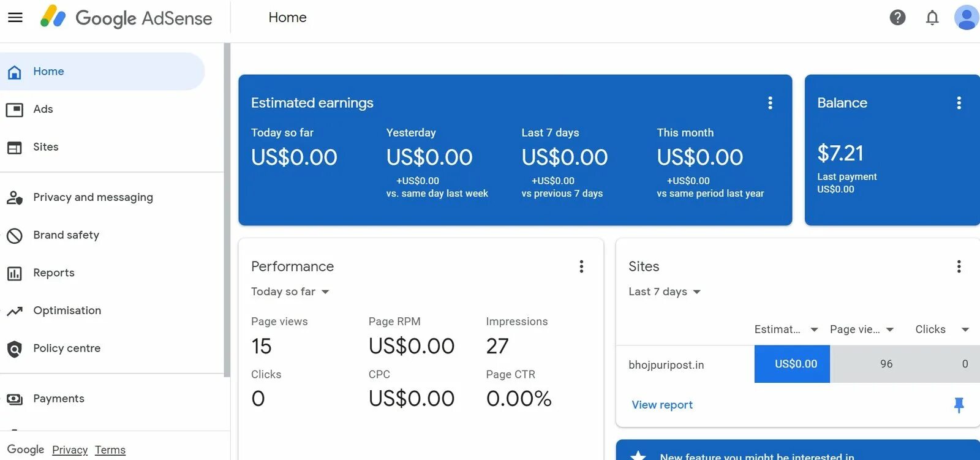Open the hamburger main menu
The image size is (980, 460).
[x=15, y=18]
